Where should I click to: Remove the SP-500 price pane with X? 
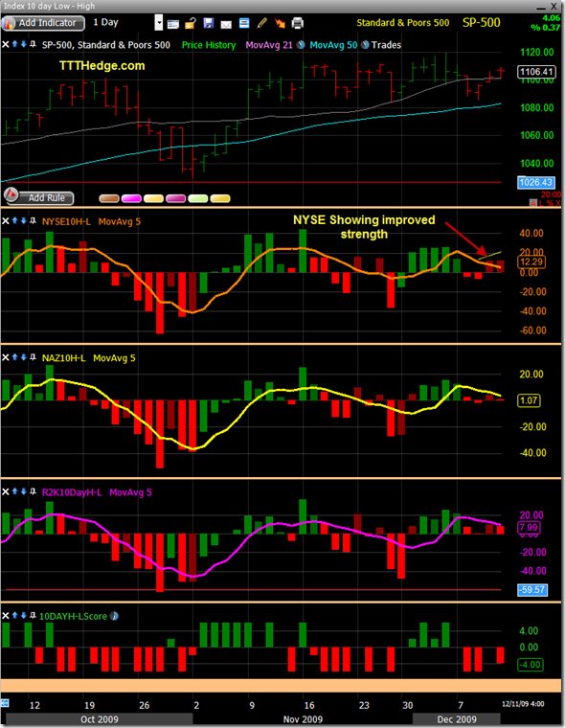pos(6,45)
